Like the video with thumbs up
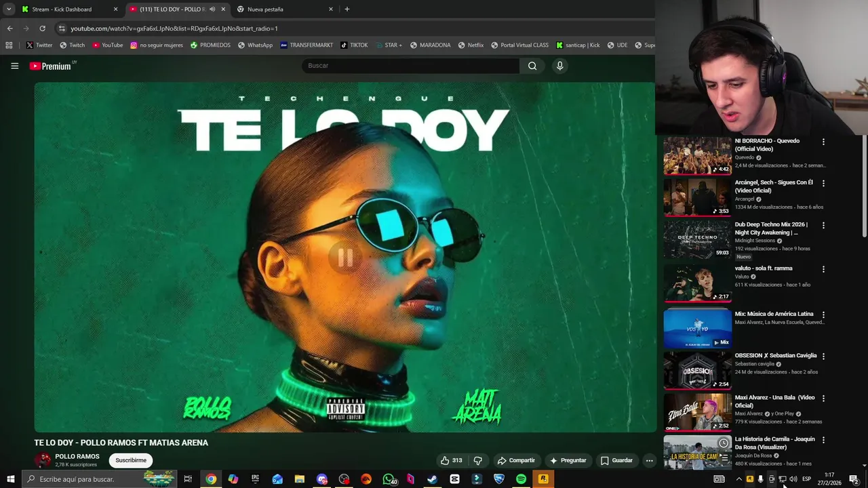This screenshot has width=868, height=488. tap(451, 460)
